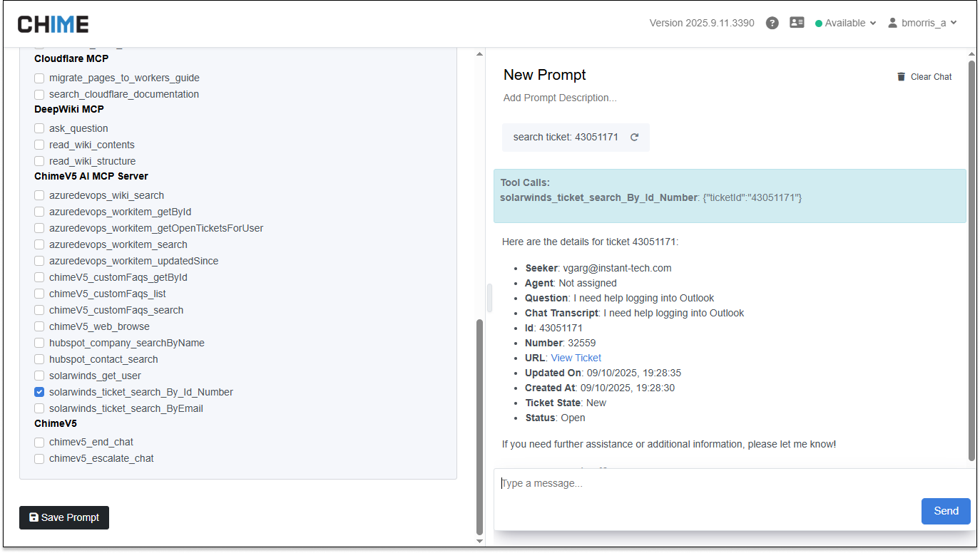Click the 'If you need further assistance' sentence
The width and height of the screenshot is (980, 553).
coord(669,444)
